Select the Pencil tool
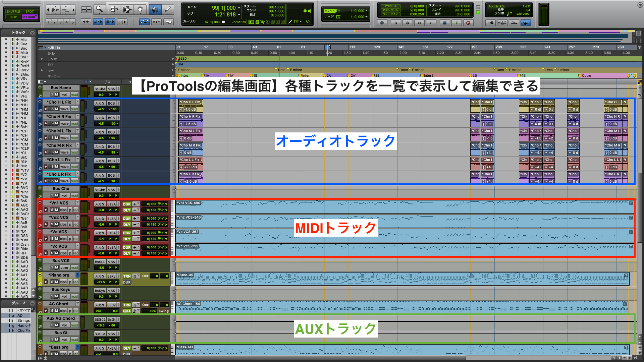644x362 pixels. pyautogui.click(x=168, y=9)
